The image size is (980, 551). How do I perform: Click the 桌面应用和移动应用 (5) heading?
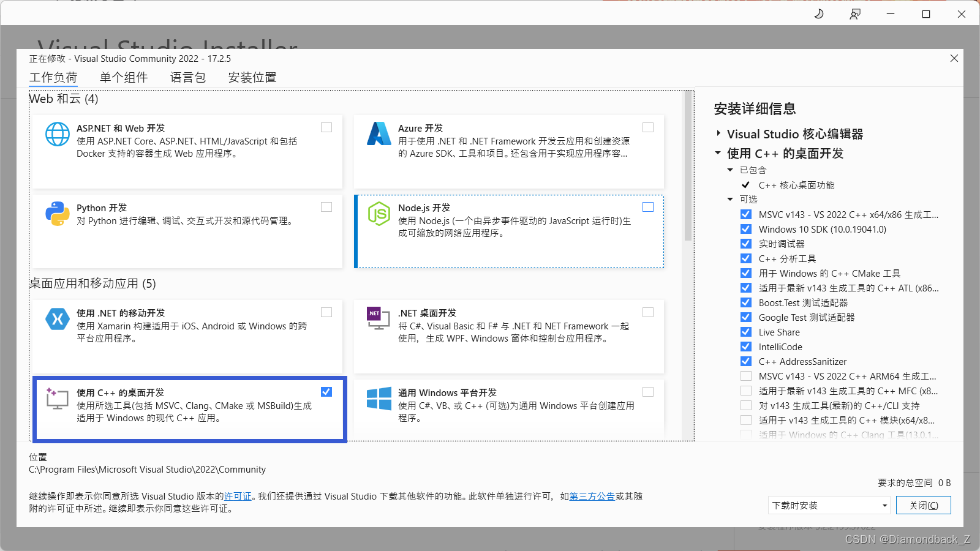(92, 283)
